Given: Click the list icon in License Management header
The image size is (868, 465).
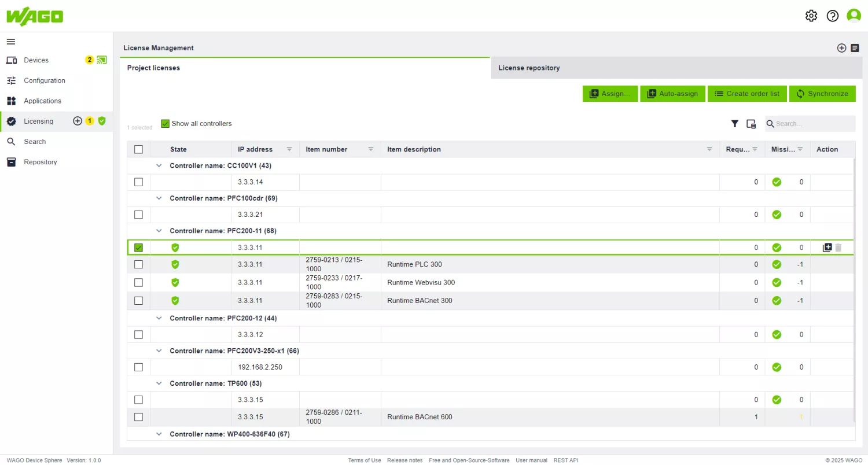Looking at the screenshot, I should [x=855, y=48].
